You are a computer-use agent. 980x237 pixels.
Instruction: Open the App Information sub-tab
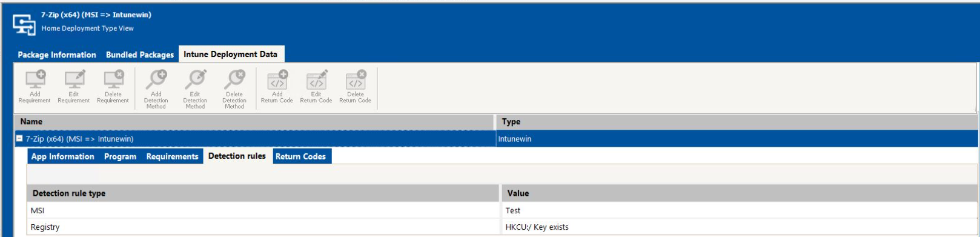(63, 156)
